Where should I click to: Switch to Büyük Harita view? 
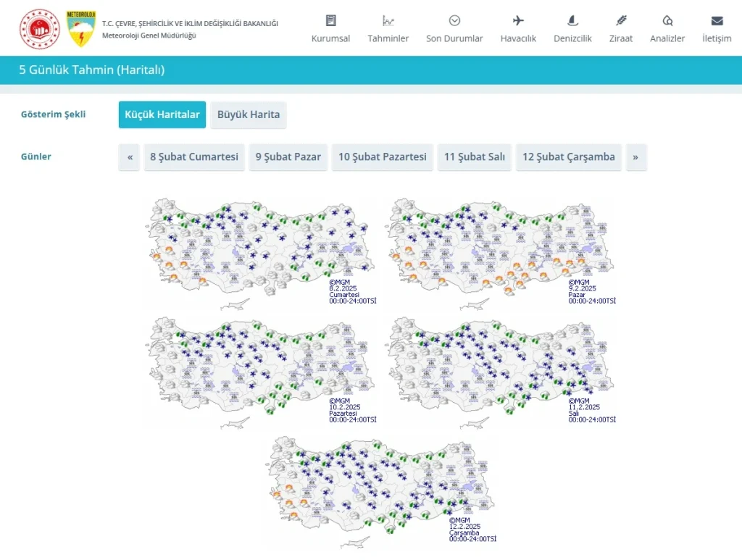[x=249, y=115]
